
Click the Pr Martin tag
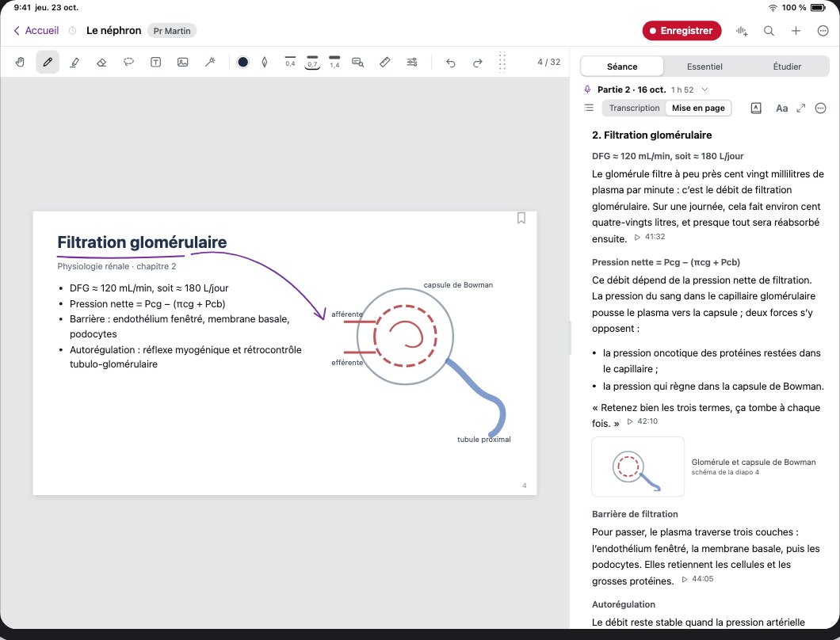[x=172, y=31]
